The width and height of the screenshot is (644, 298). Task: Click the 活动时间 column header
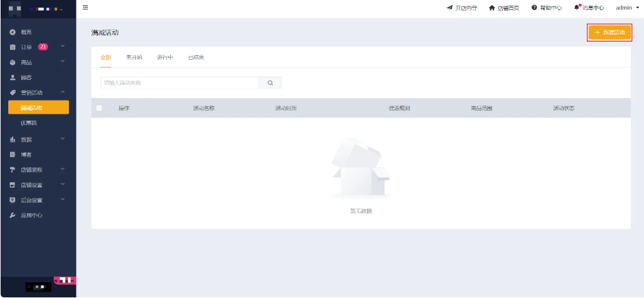[x=286, y=108]
